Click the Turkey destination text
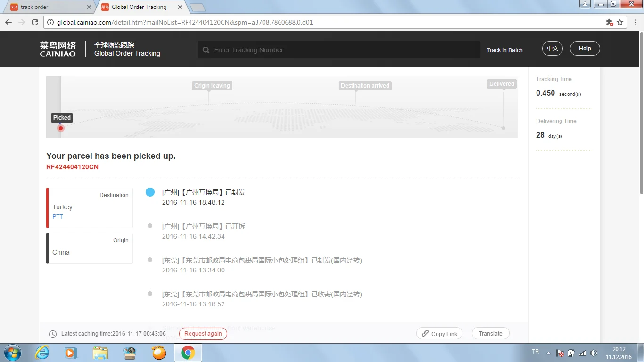 point(62,207)
